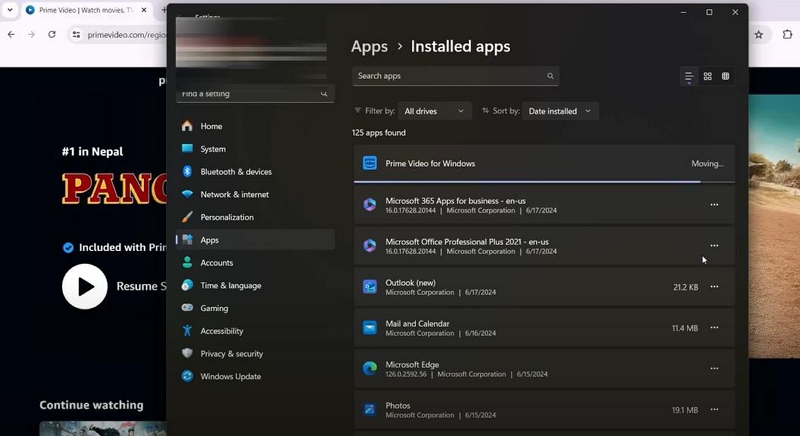Viewport: 800px width, 436px height.
Task: Focus the Search apps field
Action: 455,76
